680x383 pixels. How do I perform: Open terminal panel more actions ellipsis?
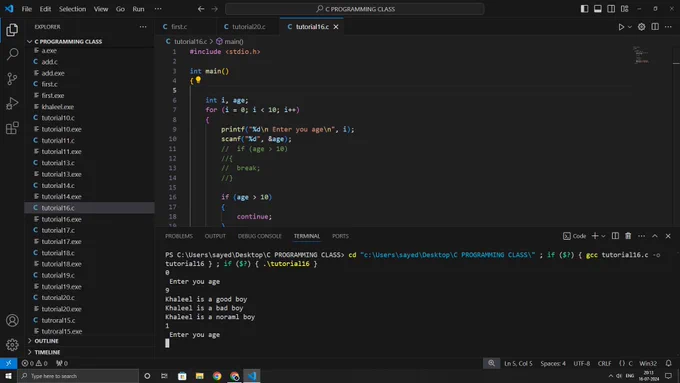point(641,236)
